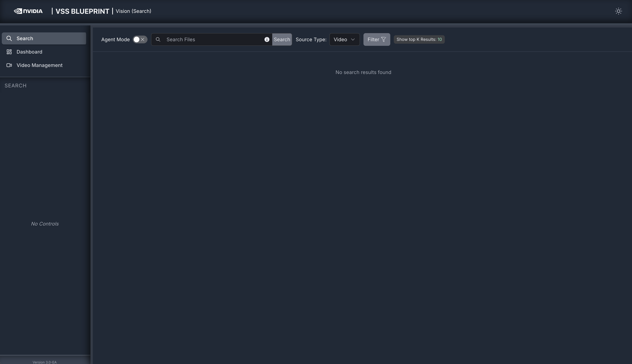Open Video Management from the sidebar

[39, 65]
